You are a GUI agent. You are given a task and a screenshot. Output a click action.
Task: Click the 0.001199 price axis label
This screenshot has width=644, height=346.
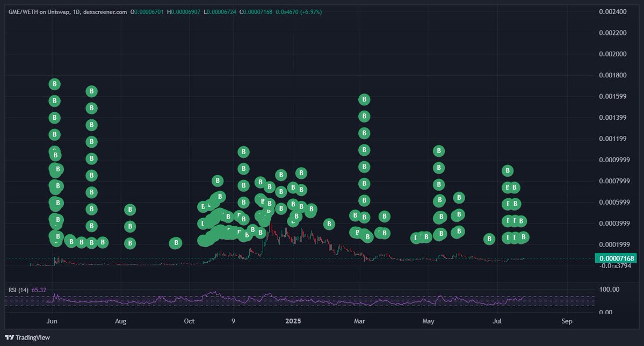tap(613, 139)
